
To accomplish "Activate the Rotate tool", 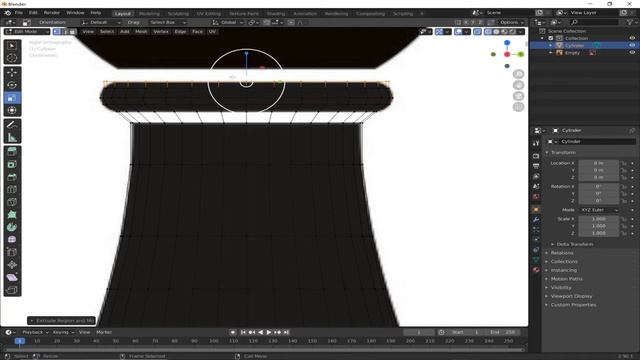I will click(x=12, y=85).
